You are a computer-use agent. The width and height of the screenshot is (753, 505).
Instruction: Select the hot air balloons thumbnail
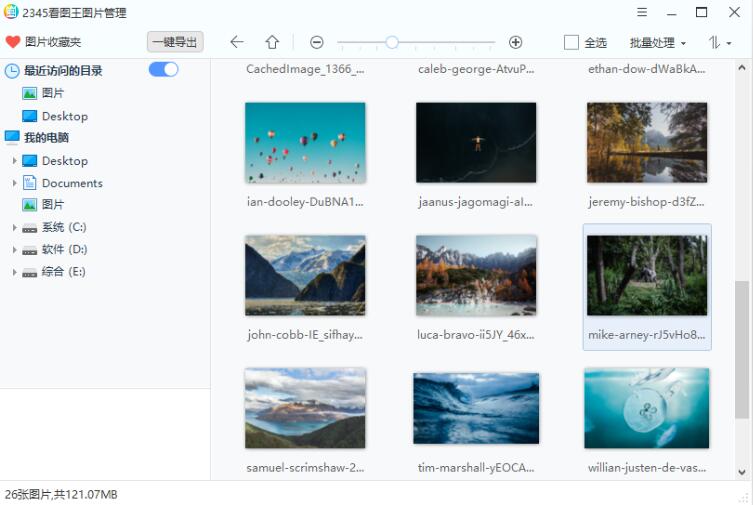(305, 143)
